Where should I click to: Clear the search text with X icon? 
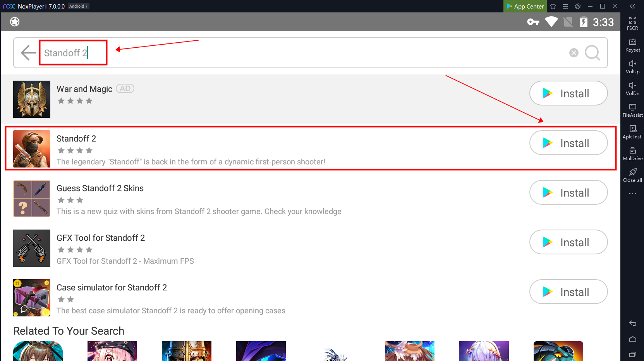(574, 53)
